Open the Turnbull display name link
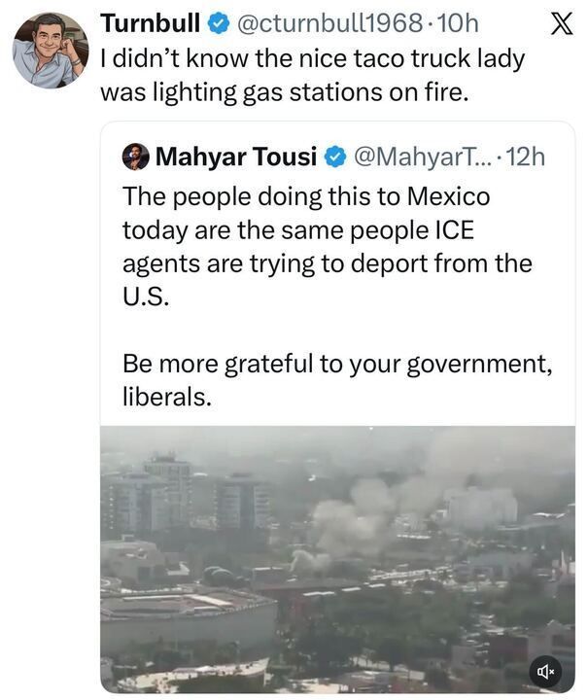The image size is (588, 700). click(151, 22)
